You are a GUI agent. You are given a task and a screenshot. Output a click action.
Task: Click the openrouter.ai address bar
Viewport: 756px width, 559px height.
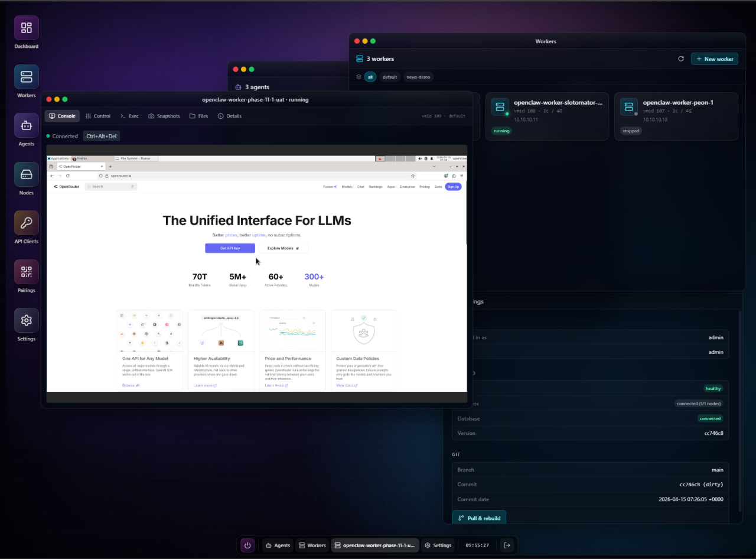tap(257, 175)
